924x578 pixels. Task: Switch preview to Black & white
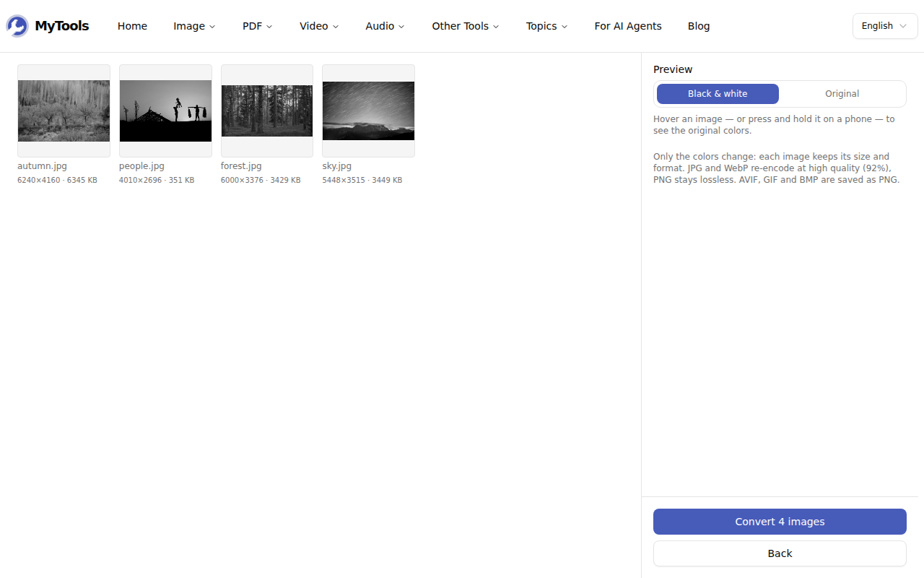pos(718,94)
